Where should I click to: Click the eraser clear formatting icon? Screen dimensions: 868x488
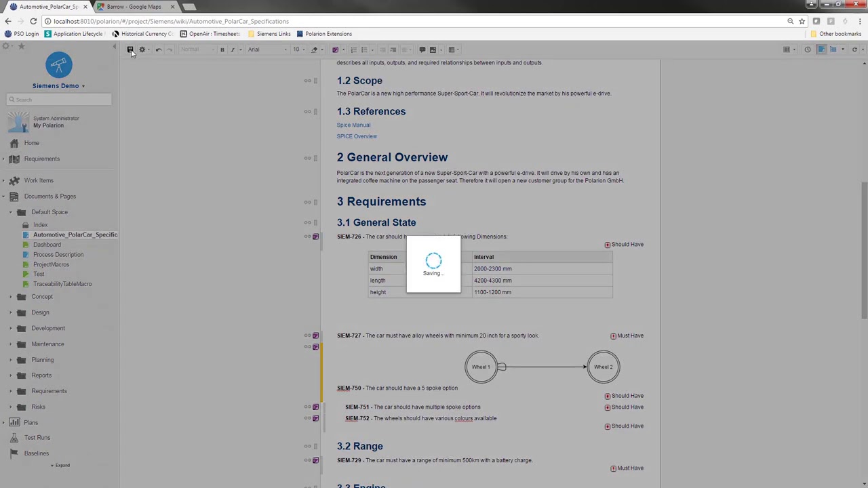click(x=314, y=49)
